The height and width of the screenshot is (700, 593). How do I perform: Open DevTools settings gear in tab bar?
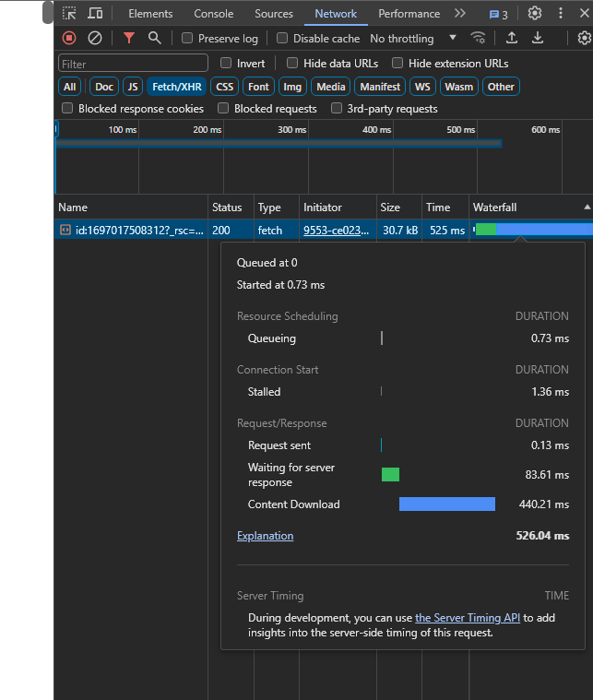click(x=535, y=14)
